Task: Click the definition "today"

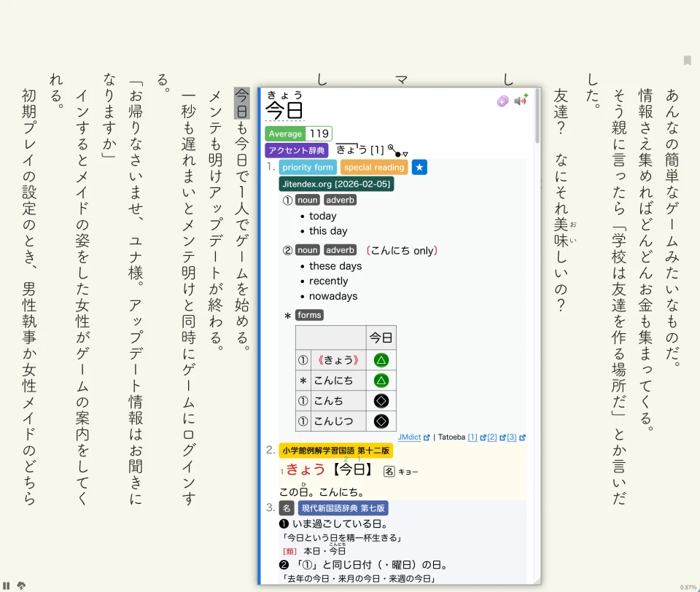Action: 323,216
